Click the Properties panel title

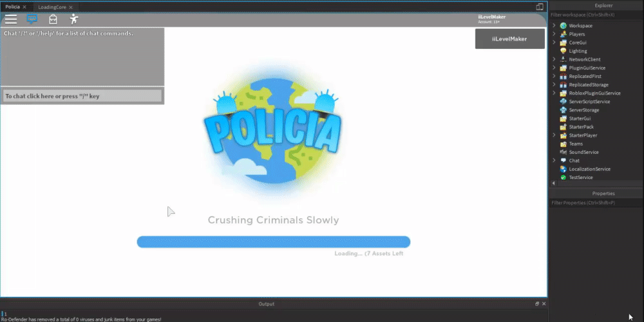(603, 193)
